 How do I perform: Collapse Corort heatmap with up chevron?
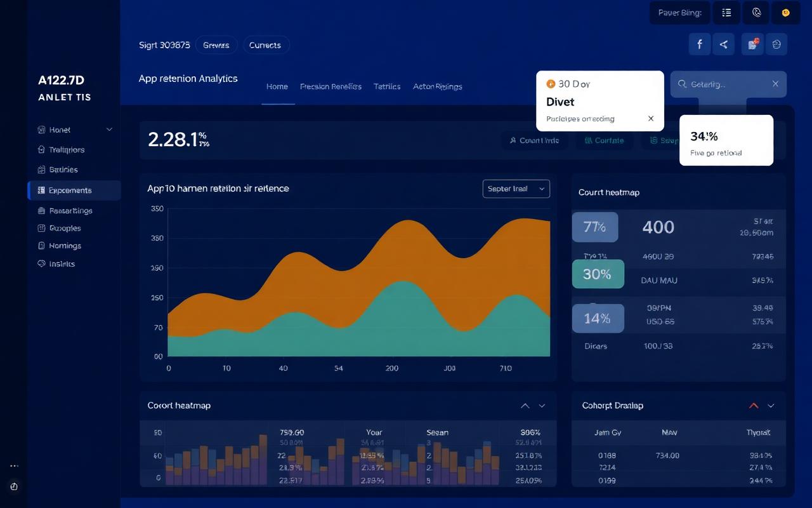525,406
